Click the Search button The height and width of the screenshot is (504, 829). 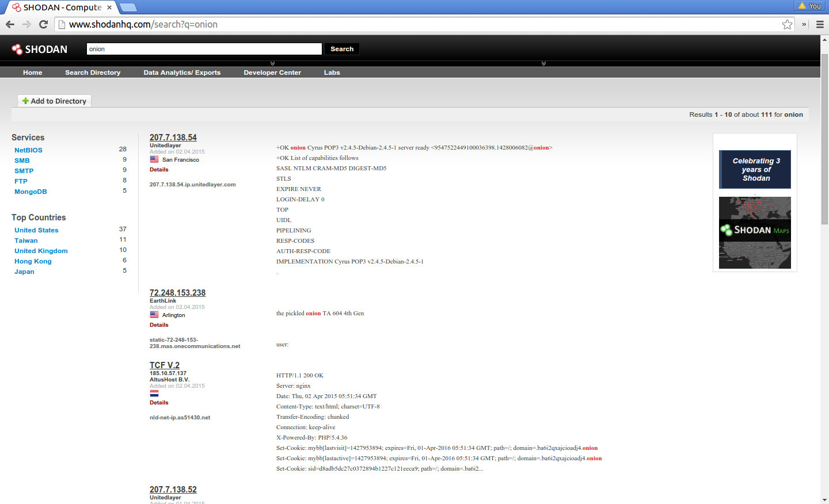tap(342, 49)
